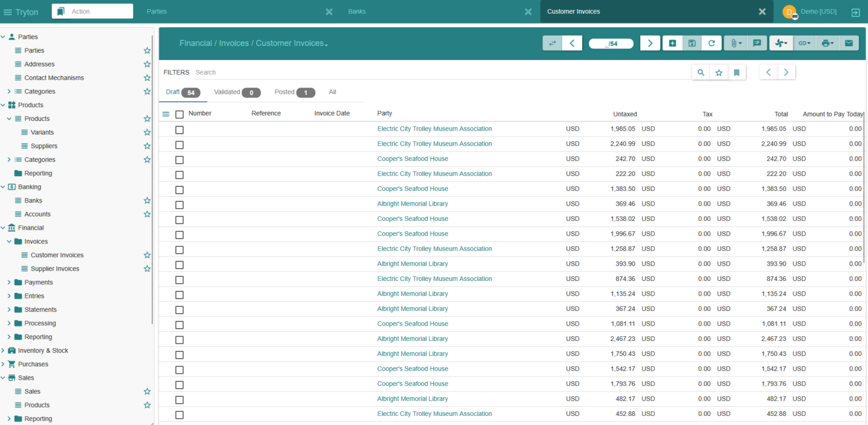Select all invoices with the header checkbox
The height and width of the screenshot is (425, 868).
(x=179, y=112)
